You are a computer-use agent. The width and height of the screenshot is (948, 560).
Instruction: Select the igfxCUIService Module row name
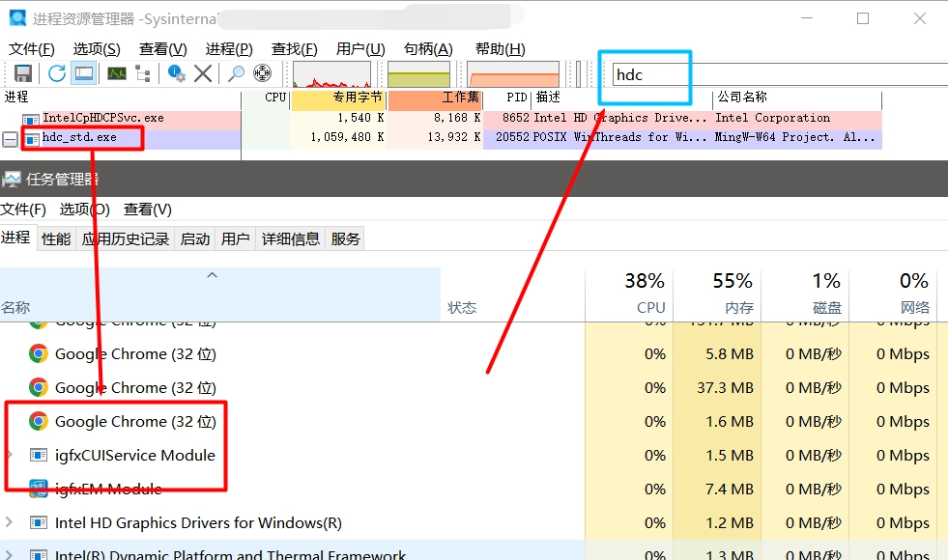[135, 455]
